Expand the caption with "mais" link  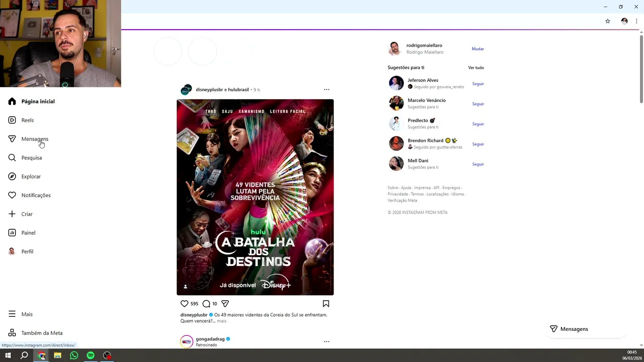221,321
